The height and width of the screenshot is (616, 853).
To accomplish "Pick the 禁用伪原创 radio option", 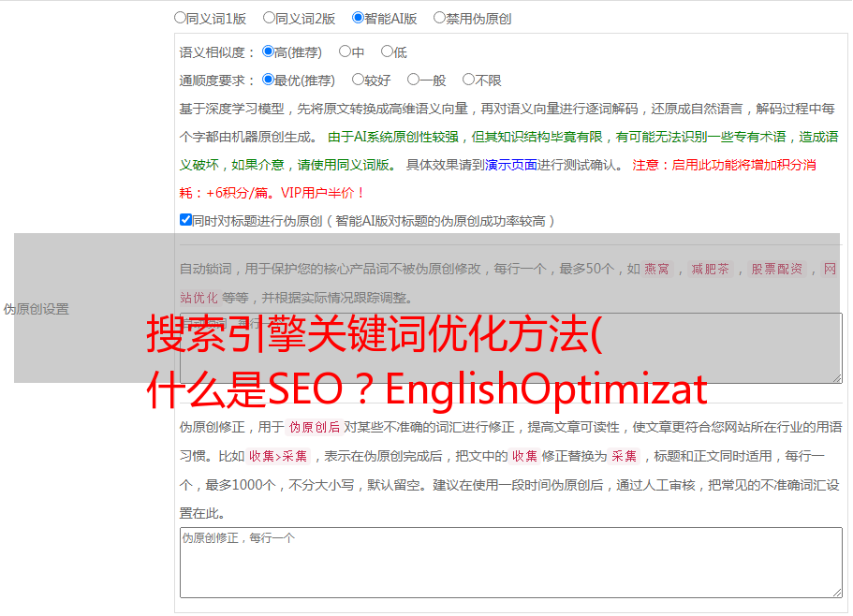I will coord(439,17).
